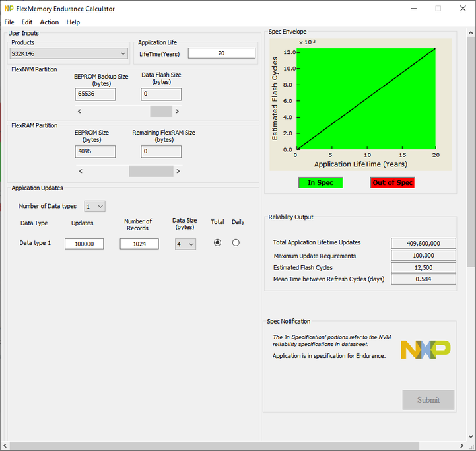476x451 pixels.
Task: Click the Data Flash Size field
Action: (x=161, y=94)
